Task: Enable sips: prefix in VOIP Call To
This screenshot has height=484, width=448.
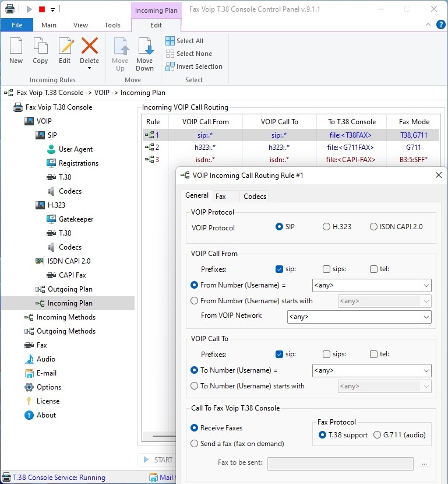Action: click(326, 354)
